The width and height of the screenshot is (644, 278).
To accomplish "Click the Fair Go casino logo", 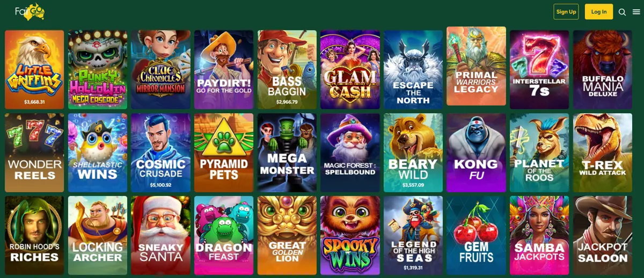I will pos(30,11).
